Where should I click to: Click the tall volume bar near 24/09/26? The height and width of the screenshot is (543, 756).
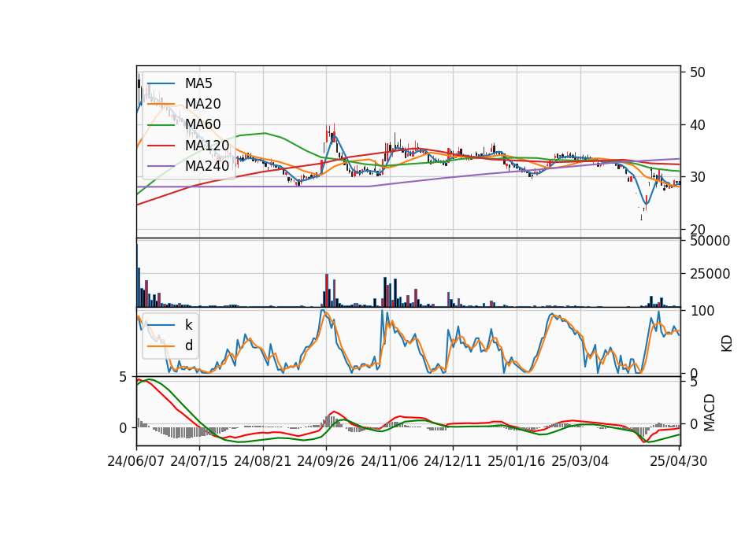[x=326, y=290]
